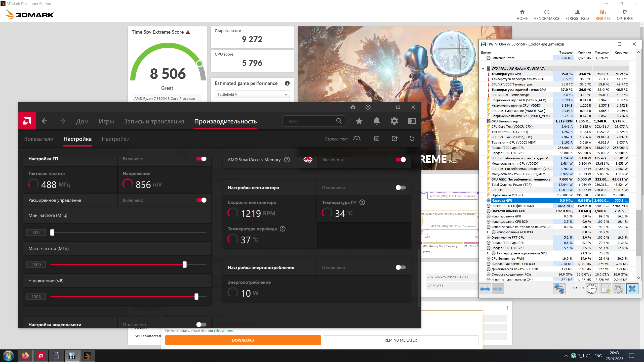Click the AMD Software favorites star icon
The image size is (644, 362).
coord(359,121)
